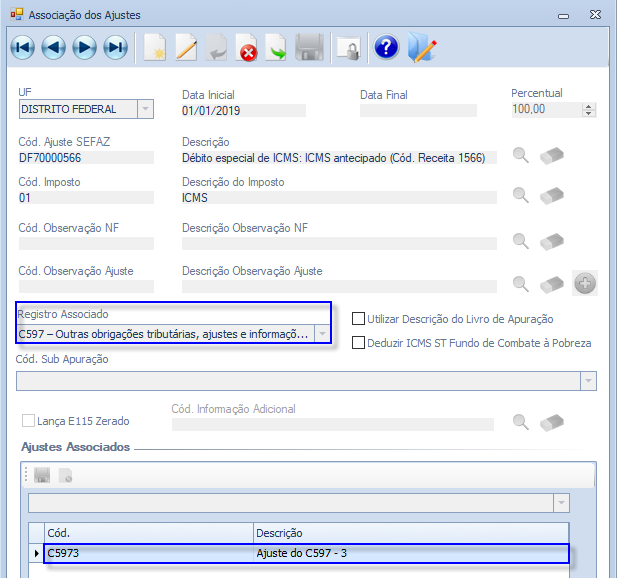
Task: Click Cód. Observação NF field
Action: 86,244
